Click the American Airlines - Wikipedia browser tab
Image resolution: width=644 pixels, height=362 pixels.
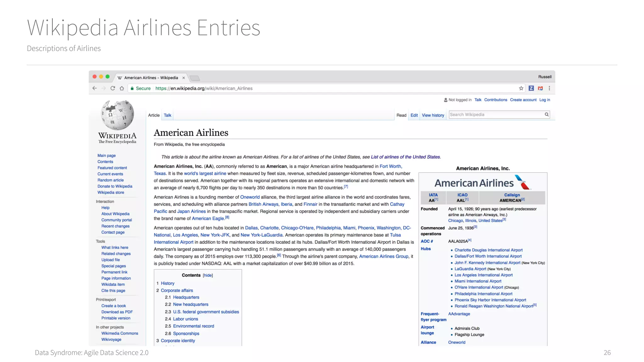click(x=151, y=78)
